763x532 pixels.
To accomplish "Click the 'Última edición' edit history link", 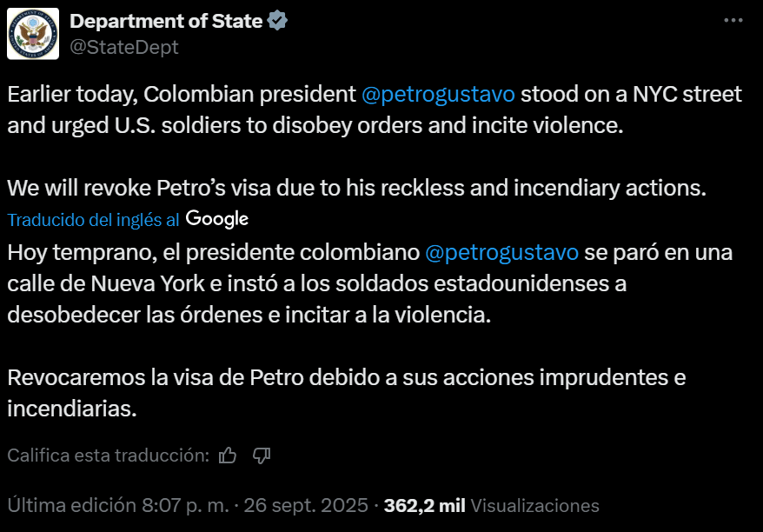I will click(70, 505).
